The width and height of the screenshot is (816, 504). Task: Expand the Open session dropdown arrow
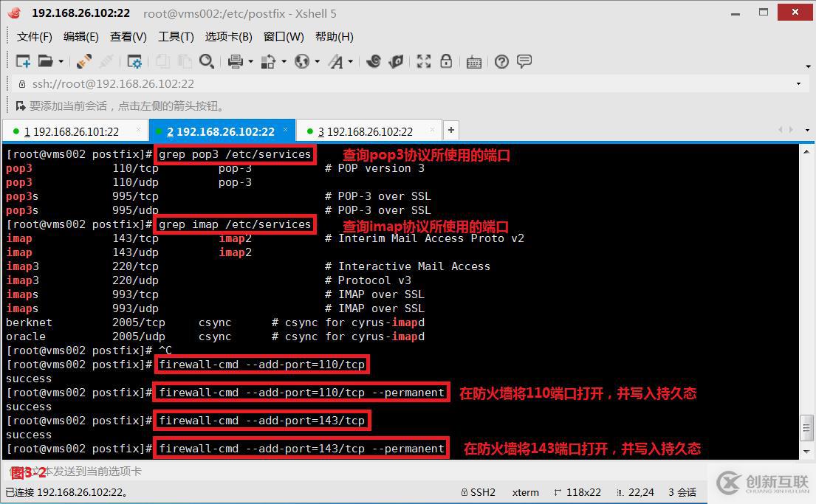(61, 62)
